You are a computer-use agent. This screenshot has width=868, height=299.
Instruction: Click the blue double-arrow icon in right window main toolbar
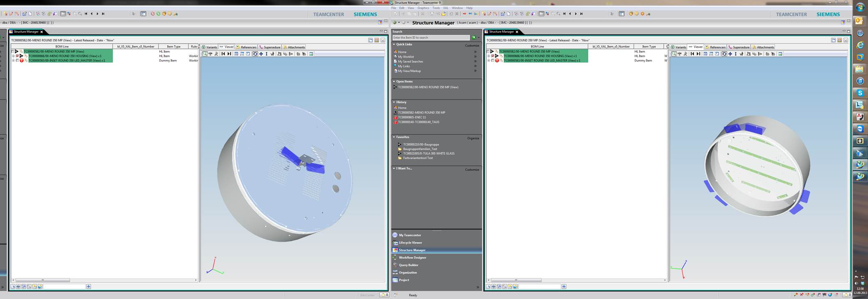tap(470, 14)
